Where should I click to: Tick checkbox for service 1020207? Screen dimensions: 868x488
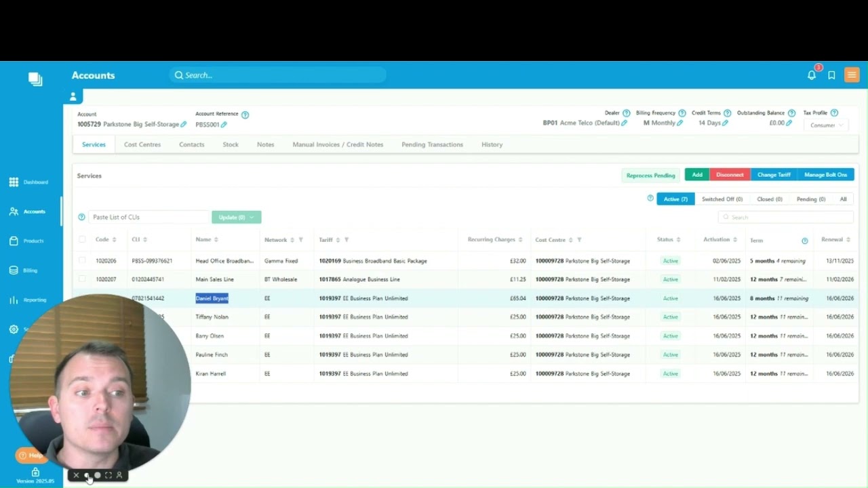tap(82, 279)
